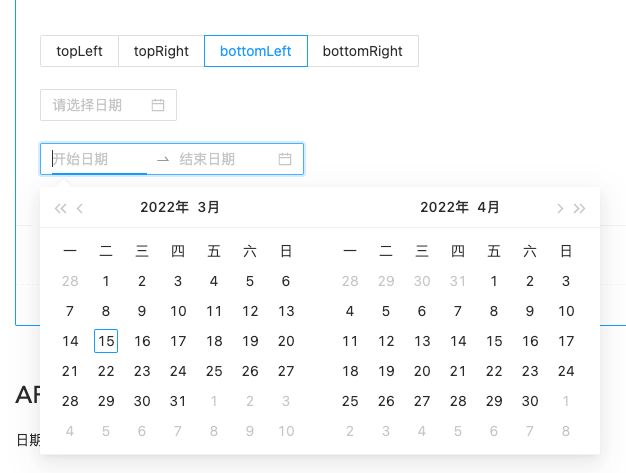Open year selector 2022年 for March panel
The image size is (626, 473).
click(x=164, y=207)
